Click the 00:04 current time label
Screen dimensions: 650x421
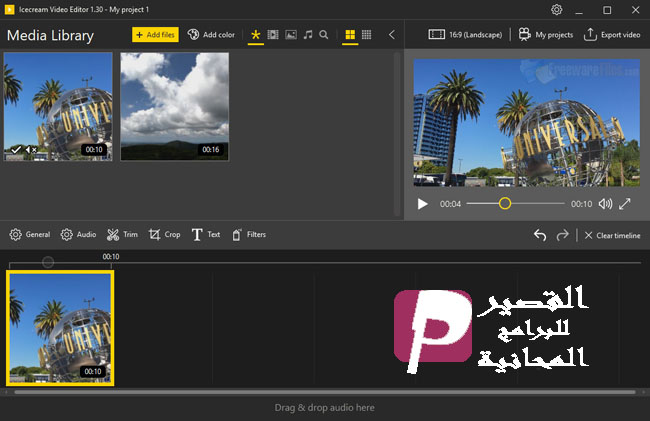click(x=450, y=204)
